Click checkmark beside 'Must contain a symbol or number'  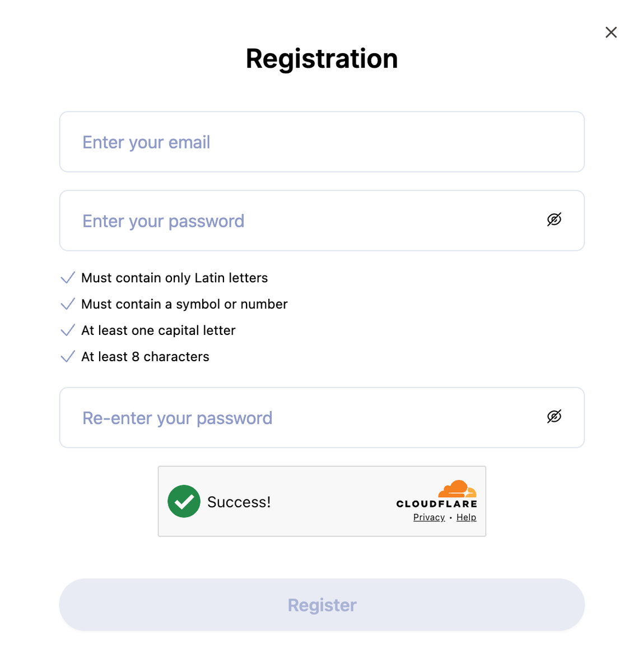(68, 304)
